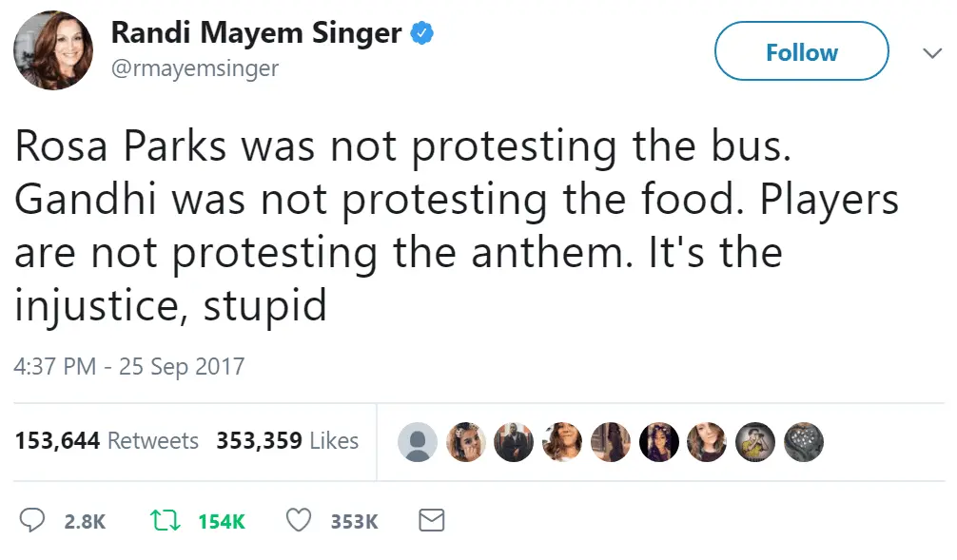This screenshot has width=957, height=560.
Task: Click the blue verified badge
Action: (x=421, y=33)
